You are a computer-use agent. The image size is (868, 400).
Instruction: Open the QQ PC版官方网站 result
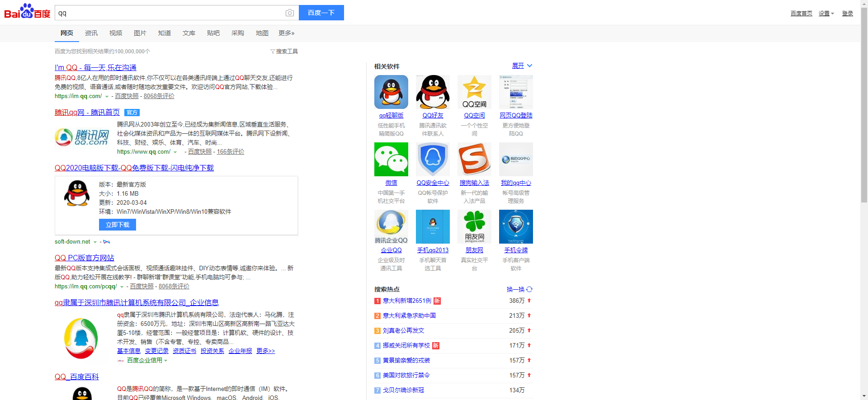pyautogui.click(x=84, y=258)
